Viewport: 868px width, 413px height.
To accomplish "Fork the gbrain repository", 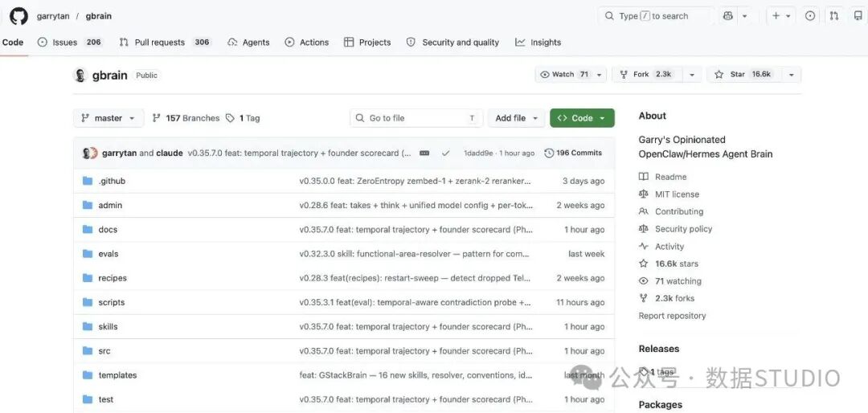I will pos(648,75).
